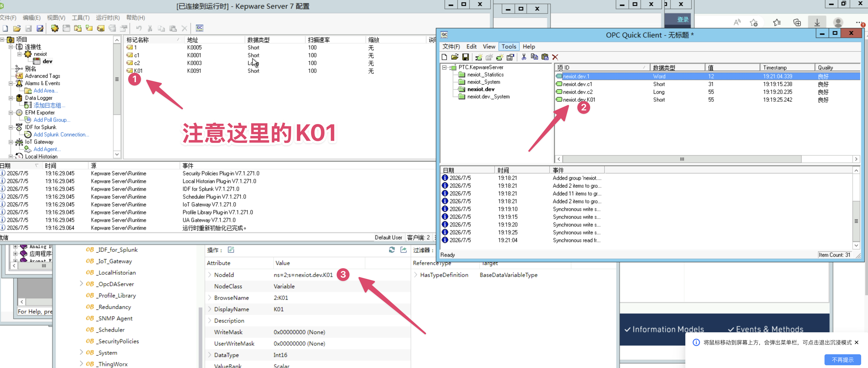Click the Quick Client horizontal scrollbar thumb
This screenshot has width=868, height=368.
(x=682, y=159)
